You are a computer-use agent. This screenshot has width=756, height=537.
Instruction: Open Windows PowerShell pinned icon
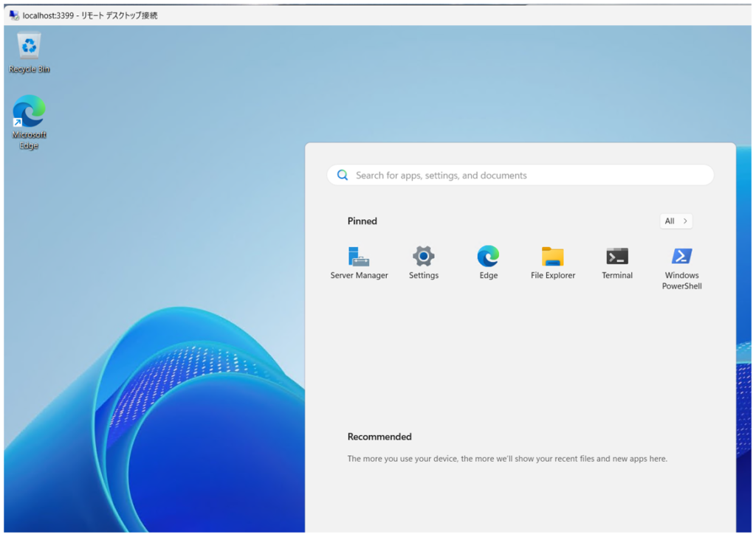coord(681,257)
